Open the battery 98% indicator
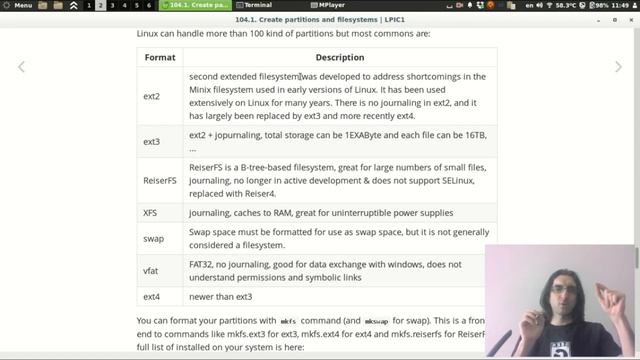640x360 pixels. point(599,5)
